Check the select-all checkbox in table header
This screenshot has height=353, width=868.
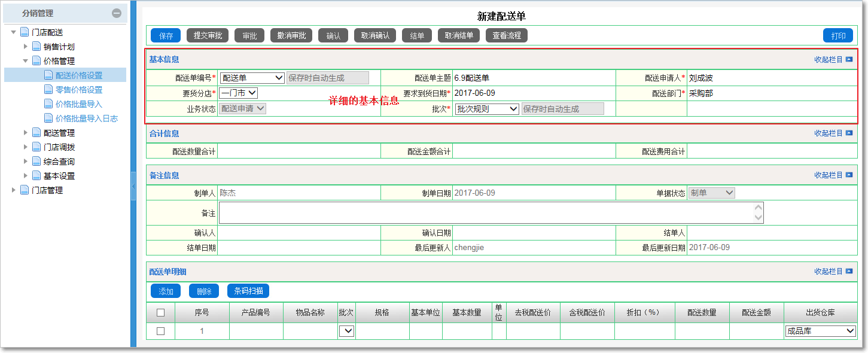coord(160,312)
